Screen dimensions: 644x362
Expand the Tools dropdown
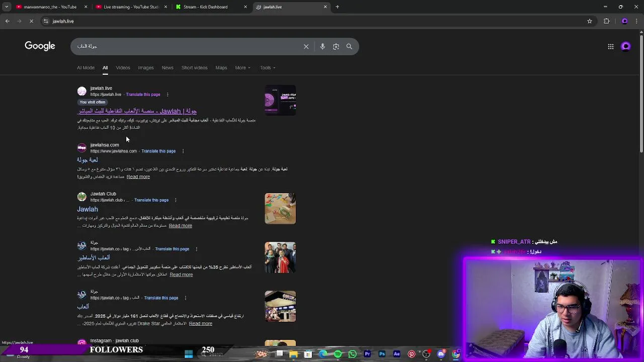[268, 67]
